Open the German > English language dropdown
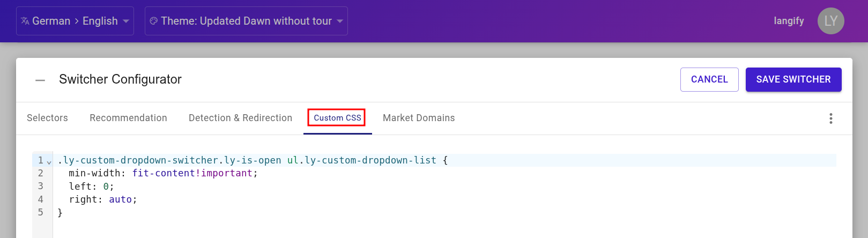Screen dimensions: 868x238 [x=75, y=21]
